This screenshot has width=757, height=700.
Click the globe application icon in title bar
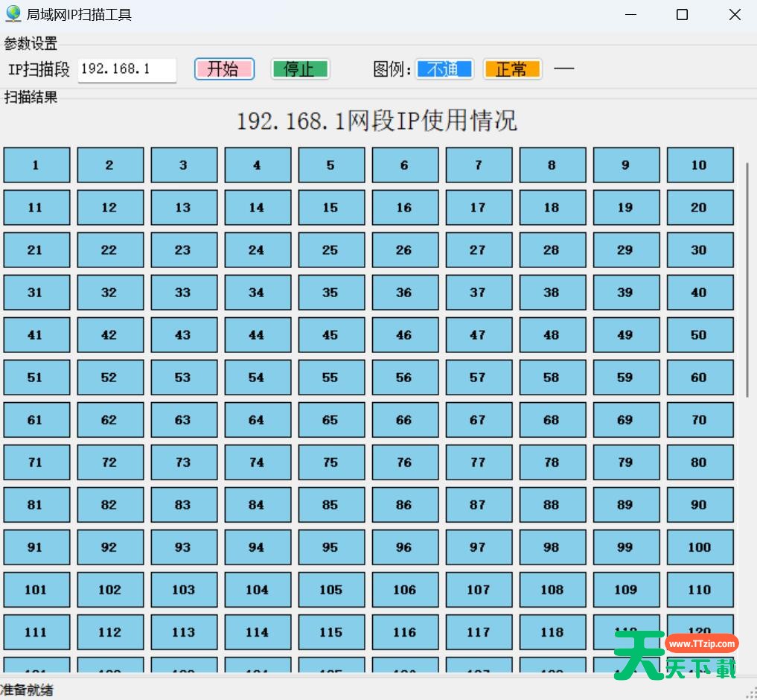point(13,14)
